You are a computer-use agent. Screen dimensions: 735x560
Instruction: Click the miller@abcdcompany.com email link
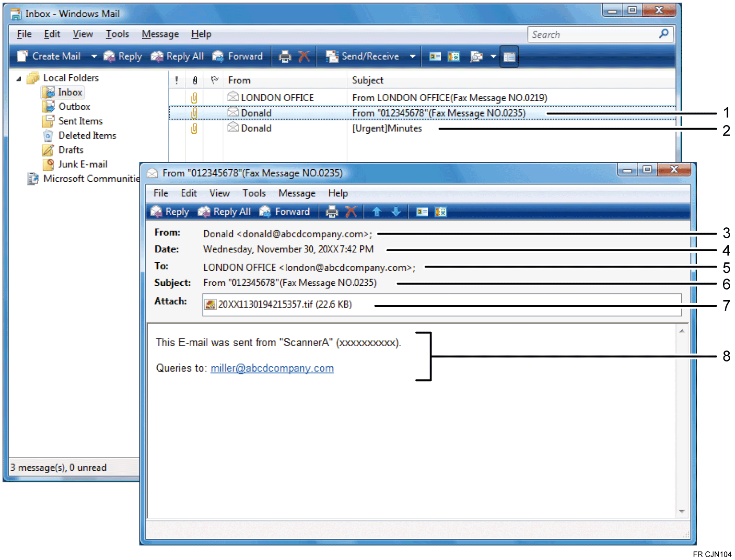(x=272, y=368)
